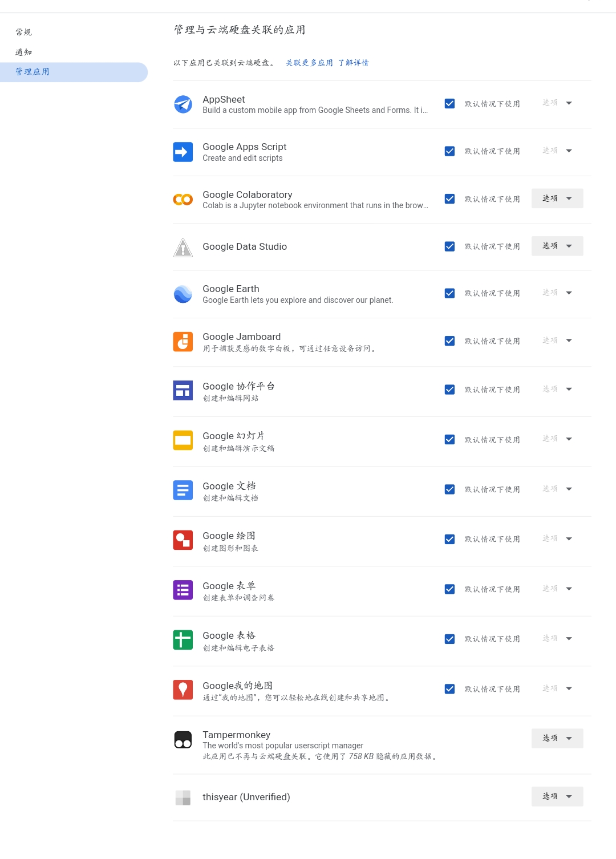Uncheck default use for Google 文档
Viewport: 616px width, 859px height.
point(449,489)
